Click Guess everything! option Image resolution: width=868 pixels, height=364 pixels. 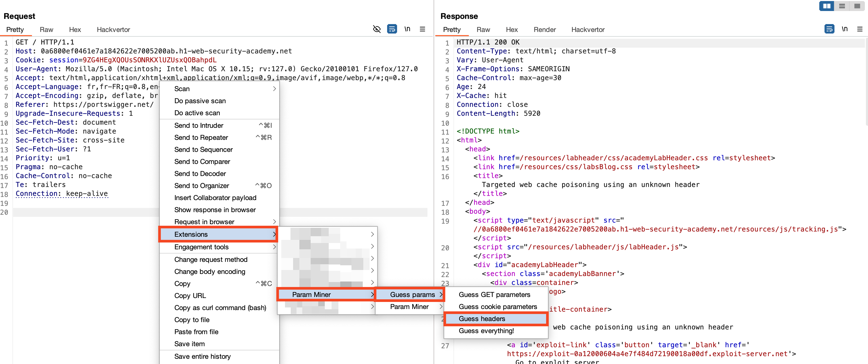point(486,331)
